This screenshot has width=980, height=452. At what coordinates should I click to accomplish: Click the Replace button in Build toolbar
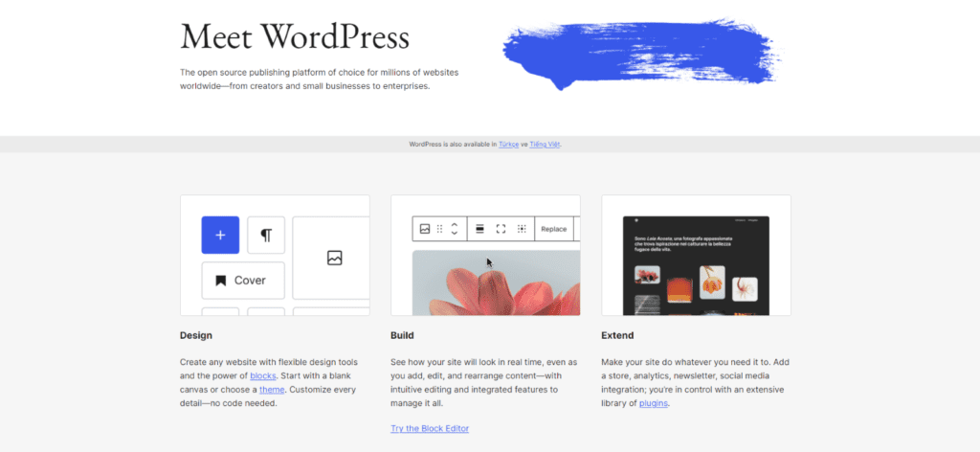(x=554, y=229)
